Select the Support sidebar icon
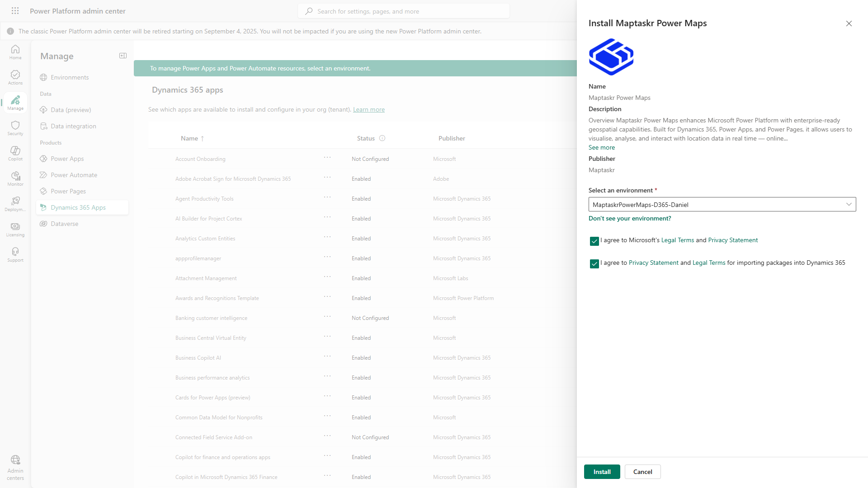The width and height of the screenshot is (868, 488). pyautogui.click(x=15, y=254)
